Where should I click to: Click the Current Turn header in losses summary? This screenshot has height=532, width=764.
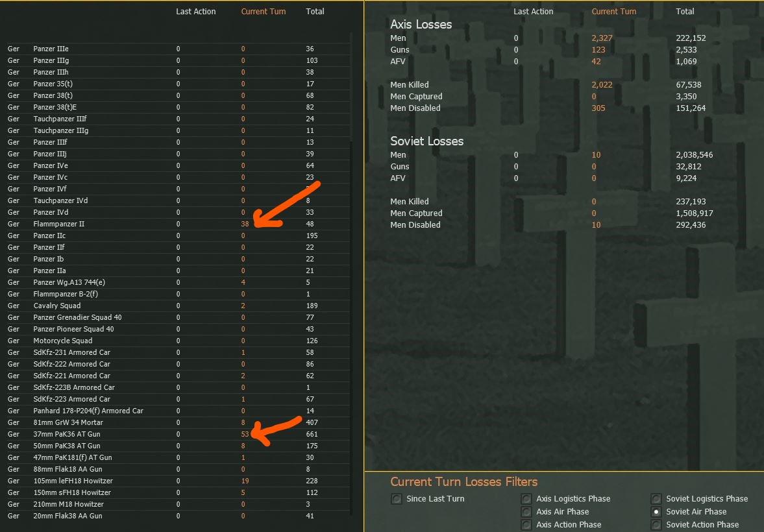coord(614,11)
